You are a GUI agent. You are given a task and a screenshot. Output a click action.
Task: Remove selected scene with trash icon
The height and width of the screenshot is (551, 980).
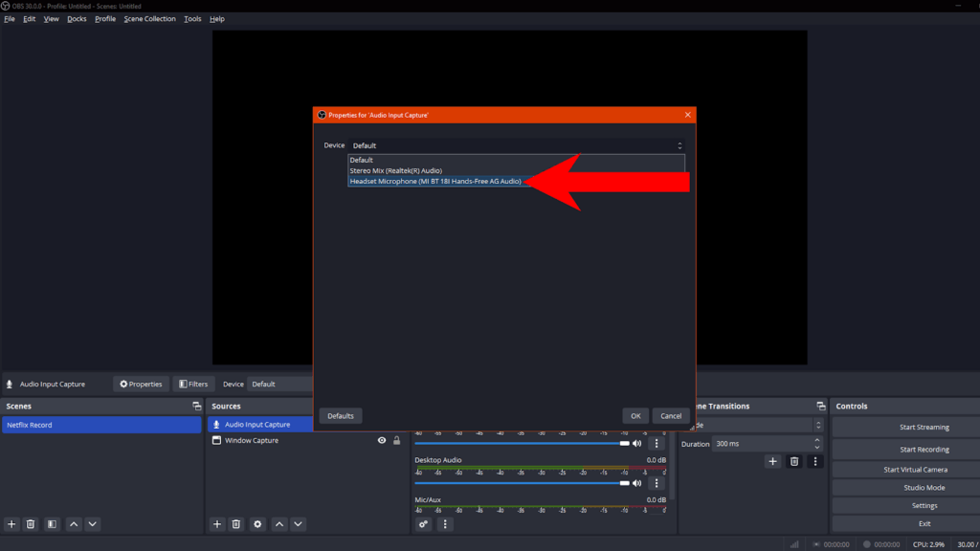[31, 524]
